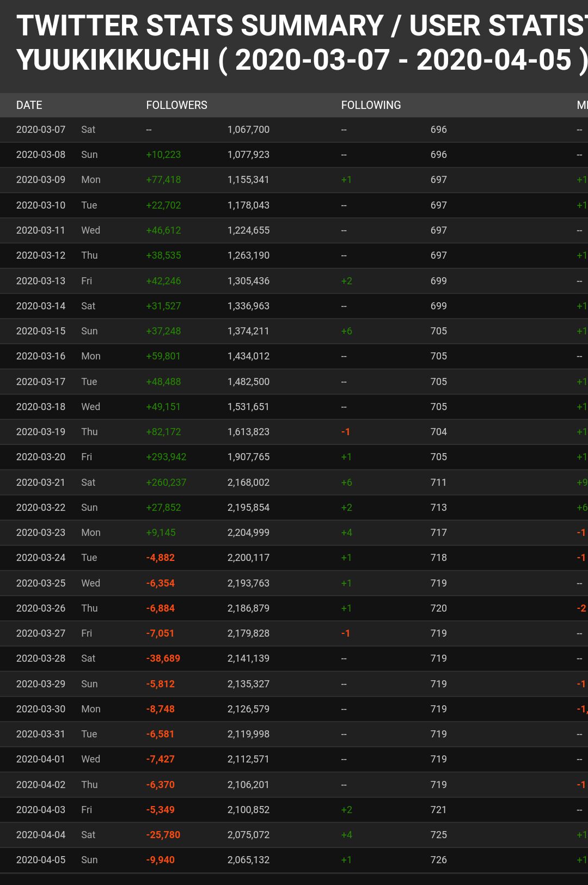Select the 2020-04-05 date cell
This screenshot has width=588, height=885.
41,860
